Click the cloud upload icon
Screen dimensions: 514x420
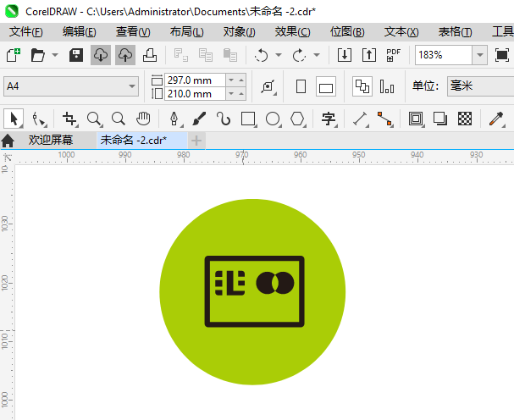point(125,55)
